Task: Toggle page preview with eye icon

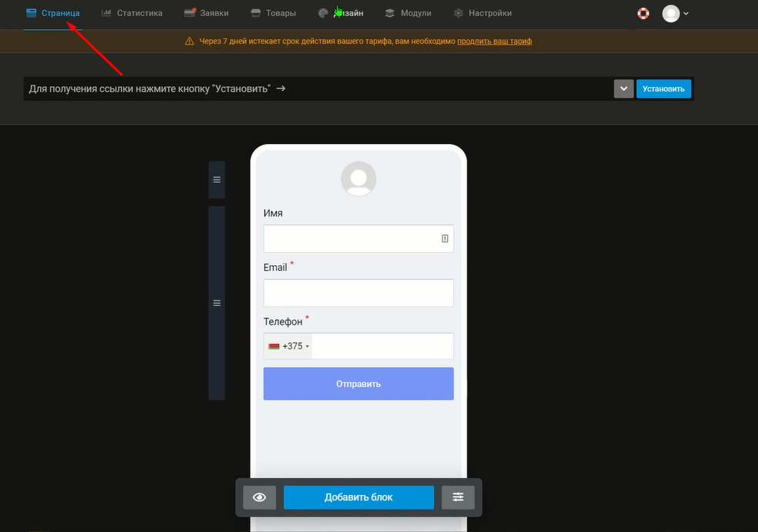Action: 259,498
